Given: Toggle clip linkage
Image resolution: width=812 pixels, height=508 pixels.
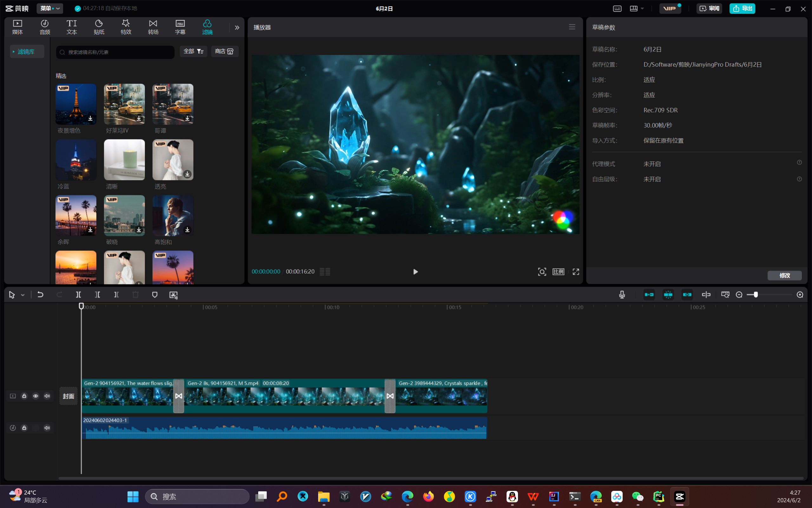Looking at the screenshot, I should click(x=687, y=295).
